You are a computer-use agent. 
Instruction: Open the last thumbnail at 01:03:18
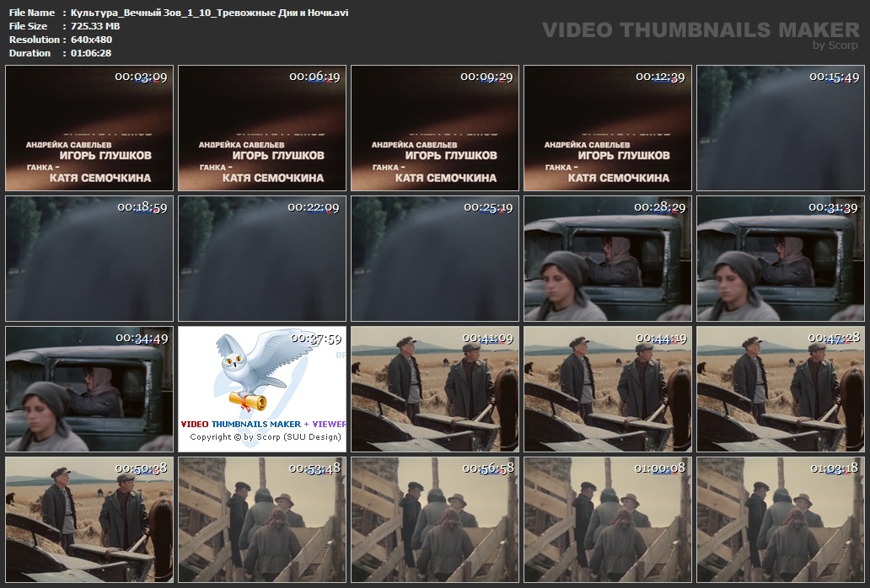[x=780, y=520]
